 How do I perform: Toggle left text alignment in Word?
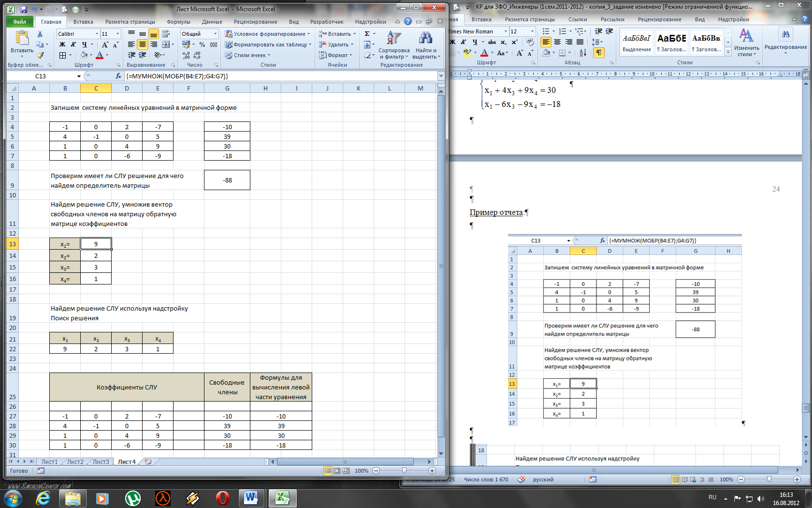546,42
